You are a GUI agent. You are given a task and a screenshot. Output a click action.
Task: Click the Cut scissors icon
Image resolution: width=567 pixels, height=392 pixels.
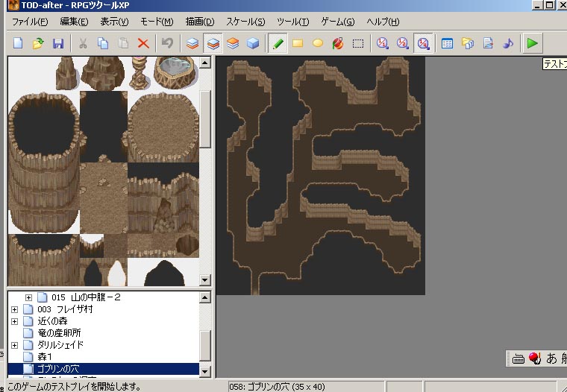coord(83,43)
